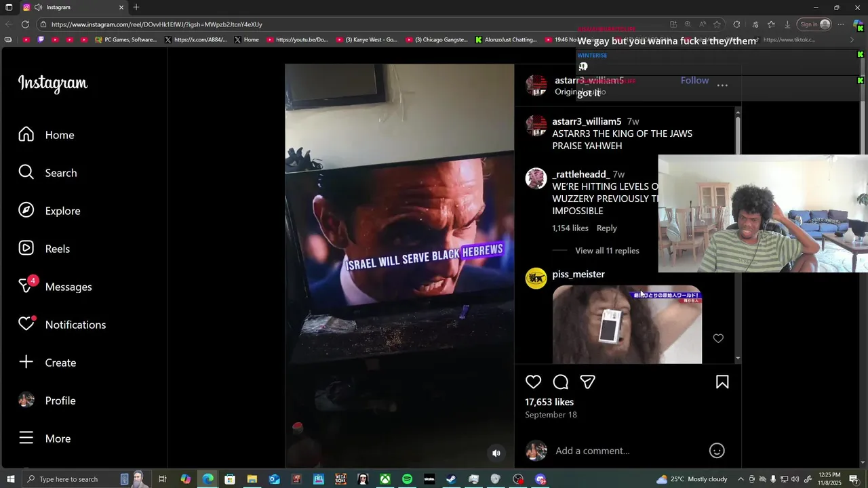View the 1,154 likes on the comment

(570, 228)
